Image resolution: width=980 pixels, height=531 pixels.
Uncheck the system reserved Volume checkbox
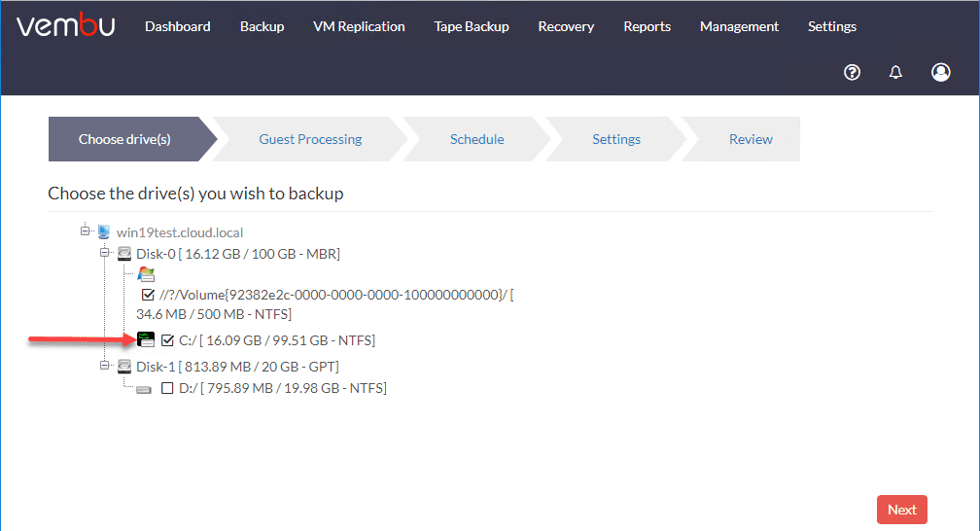click(149, 295)
